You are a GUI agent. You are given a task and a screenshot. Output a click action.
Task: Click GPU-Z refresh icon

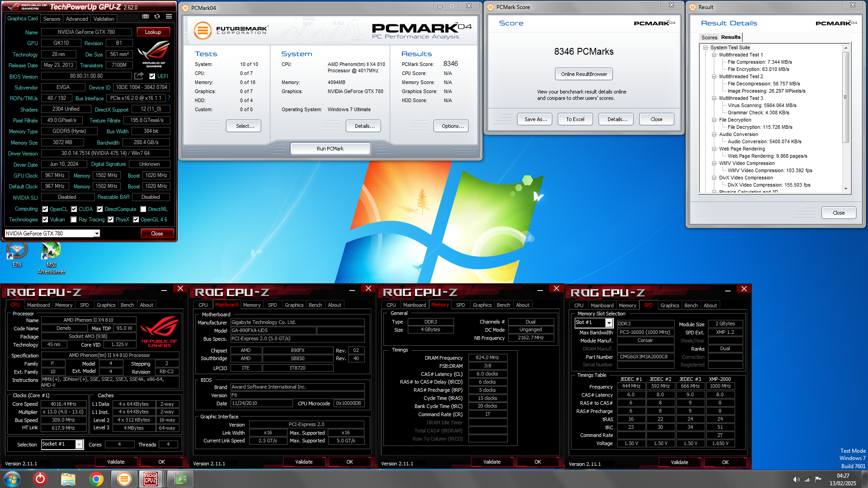point(157,16)
